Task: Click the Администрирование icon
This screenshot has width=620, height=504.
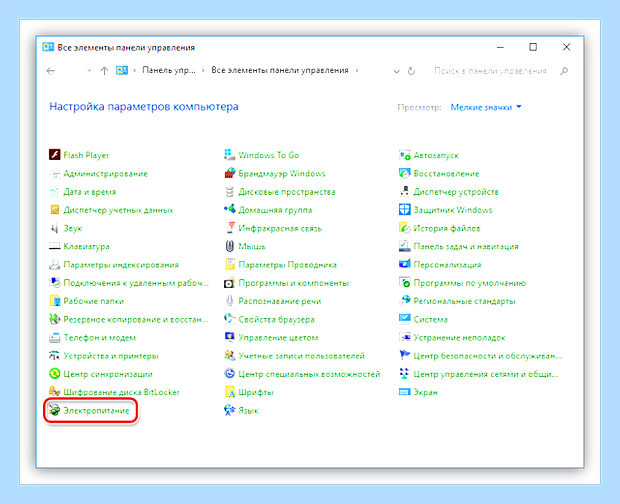Action: tap(54, 173)
